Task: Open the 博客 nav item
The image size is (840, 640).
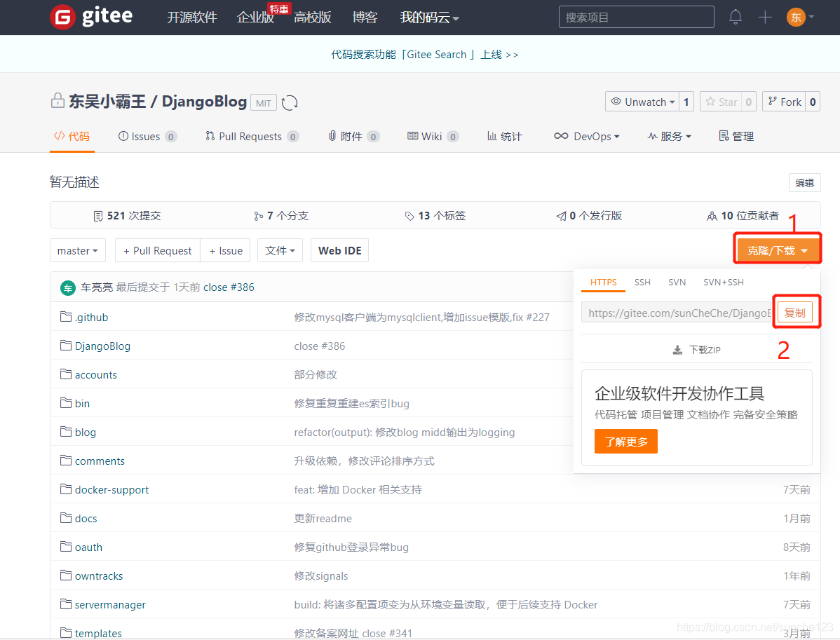Action: [x=365, y=18]
